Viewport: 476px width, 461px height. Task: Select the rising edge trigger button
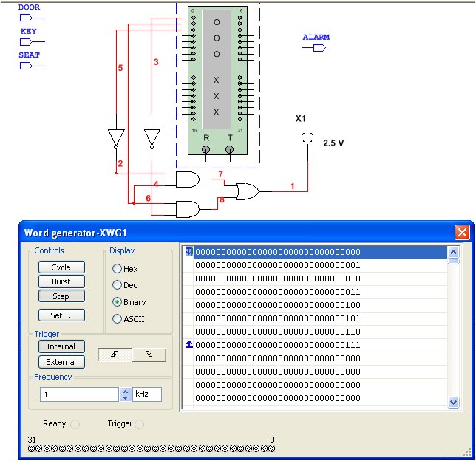point(115,355)
